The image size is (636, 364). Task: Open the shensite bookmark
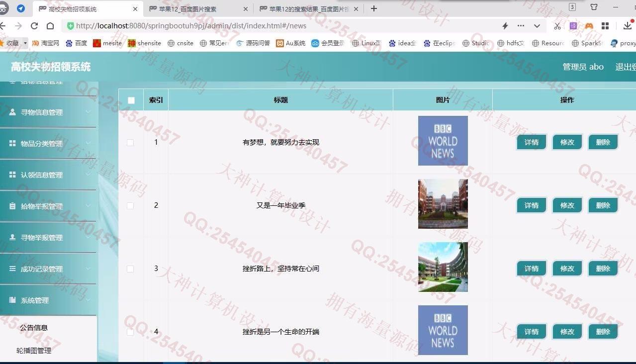pos(144,43)
